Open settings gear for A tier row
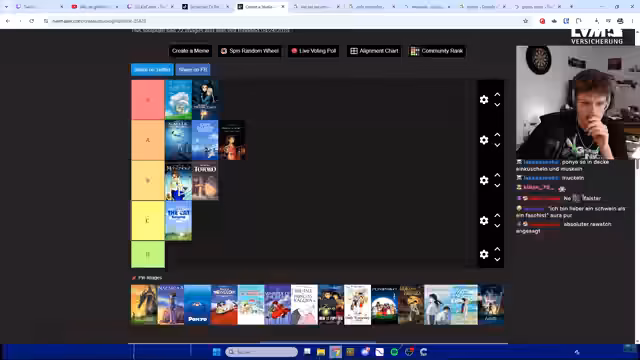The height and width of the screenshot is (360, 640). pos(484,140)
